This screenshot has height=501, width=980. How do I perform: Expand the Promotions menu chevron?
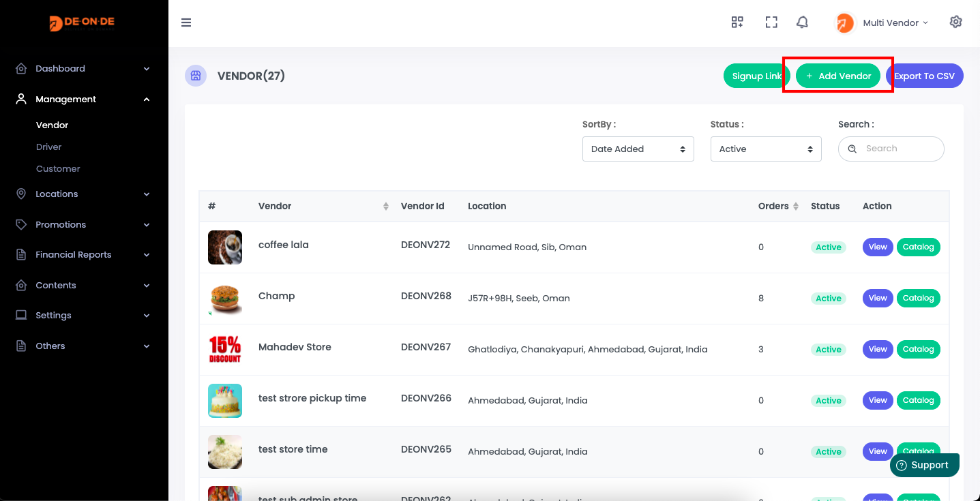[147, 225]
